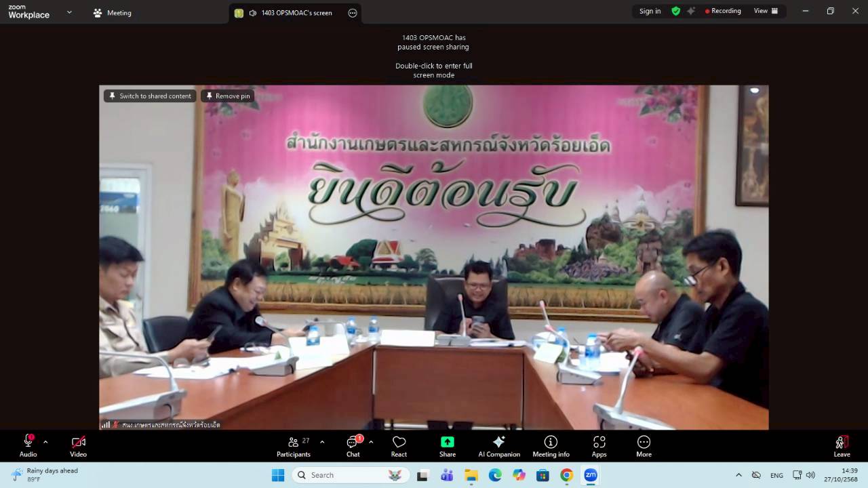
Task: Leave the meeting
Action: click(x=842, y=446)
